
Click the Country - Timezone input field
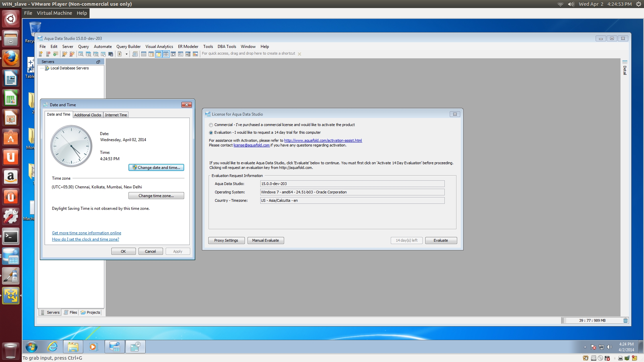[352, 200]
